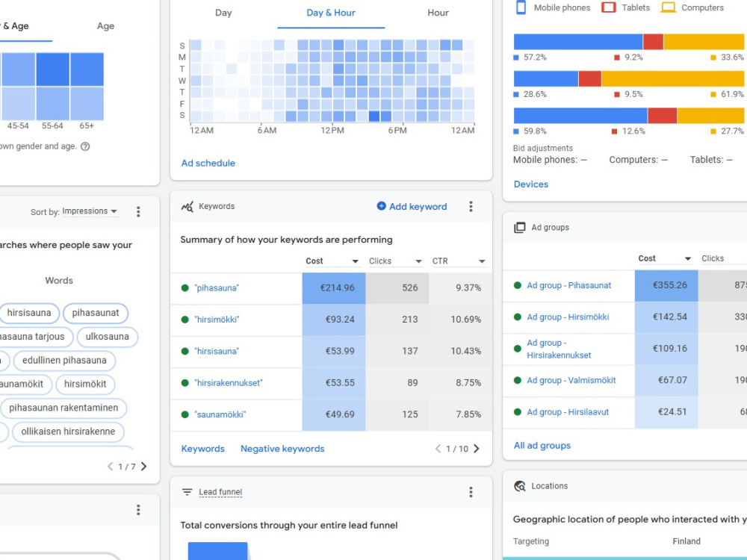This screenshot has width=747, height=560.
Task: Click the Tablets legend icon
Action: (x=608, y=7)
